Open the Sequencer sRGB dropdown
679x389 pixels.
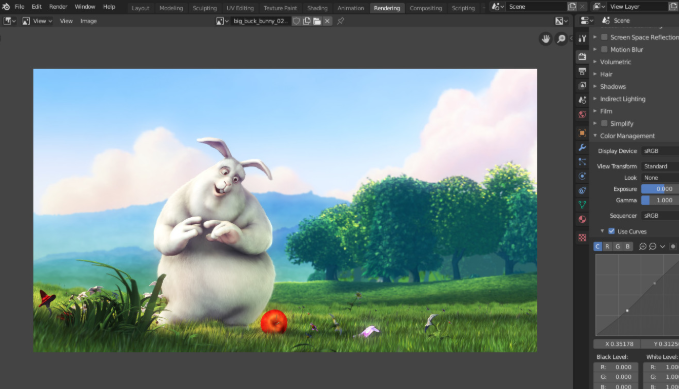tap(660, 216)
